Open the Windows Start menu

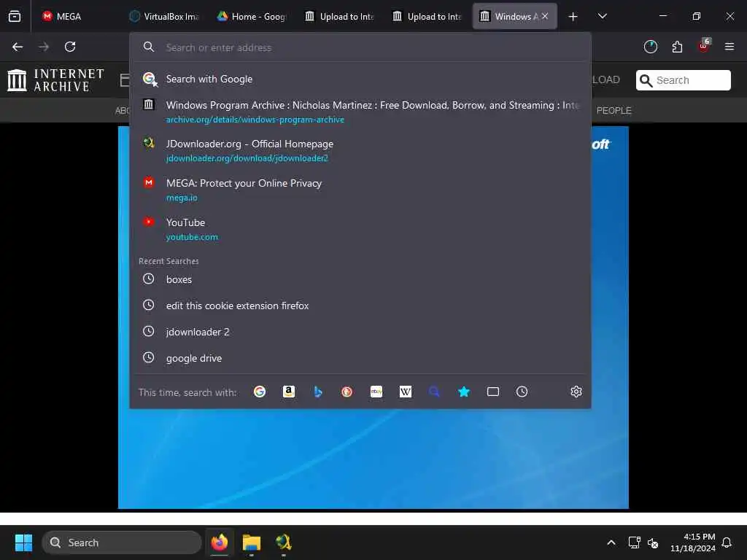(x=23, y=542)
